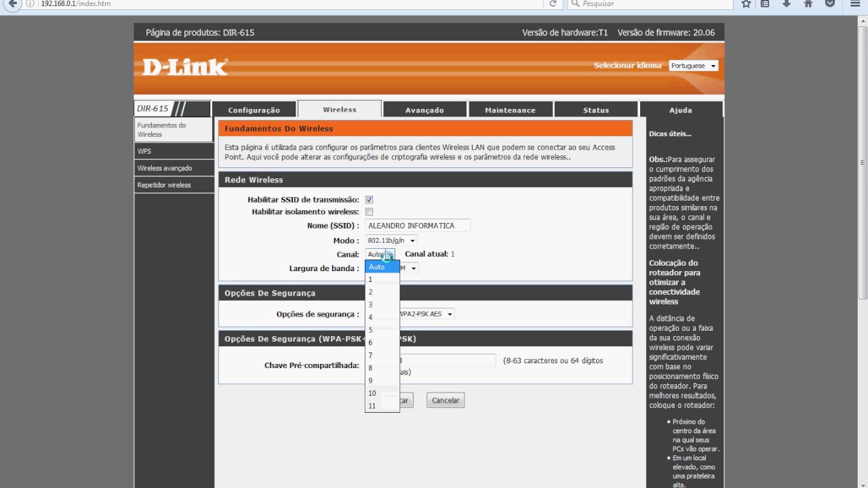Click the Dicas úteis heading
The width and height of the screenshot is (868, 488).
click(670, 134)
